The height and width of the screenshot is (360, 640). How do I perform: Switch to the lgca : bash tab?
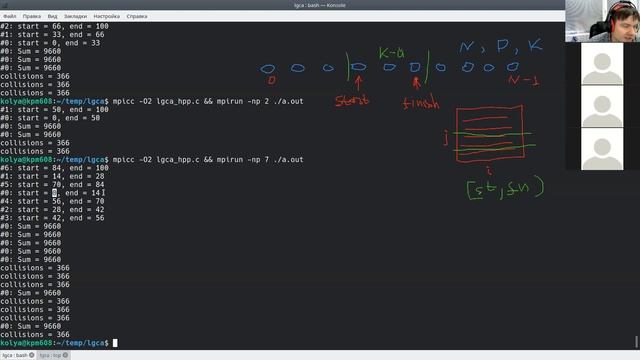tap(15, 355)
